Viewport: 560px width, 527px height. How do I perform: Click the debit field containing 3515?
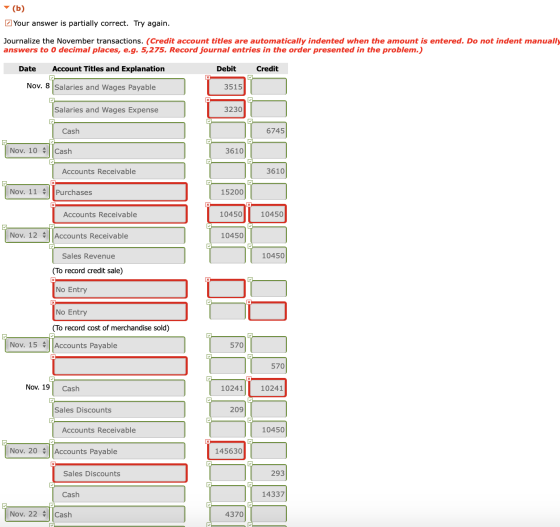[226, 86]
